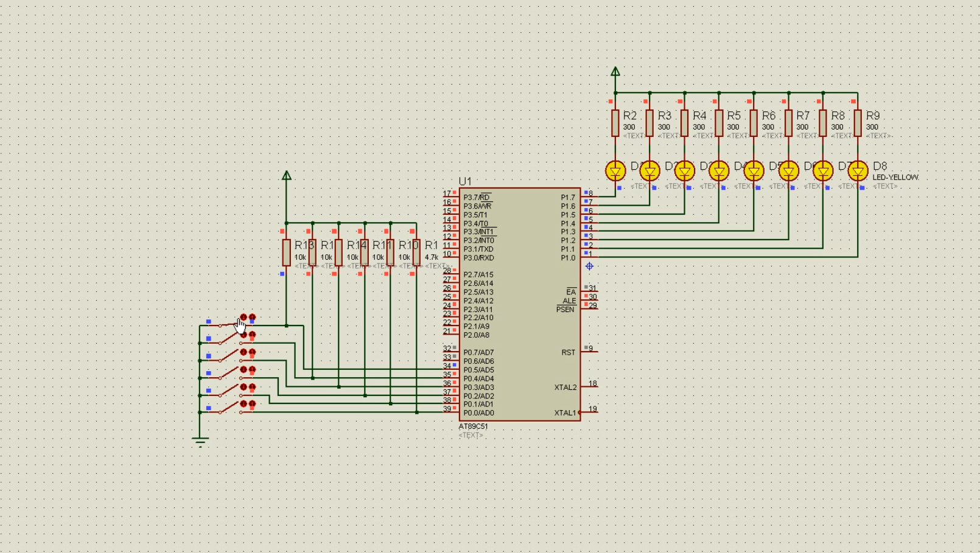
Task: Select resistor R3 body
Action: click(649, 123)
